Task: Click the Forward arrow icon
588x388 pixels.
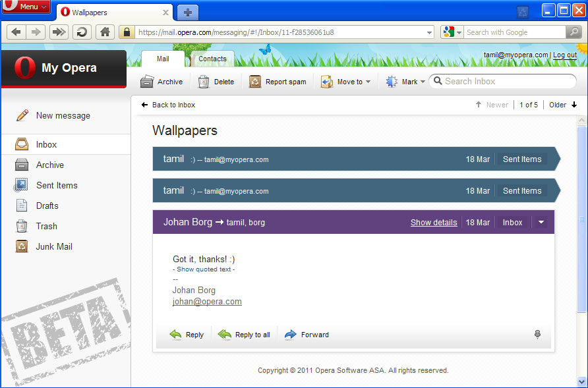Action: (x=291, y=335)
